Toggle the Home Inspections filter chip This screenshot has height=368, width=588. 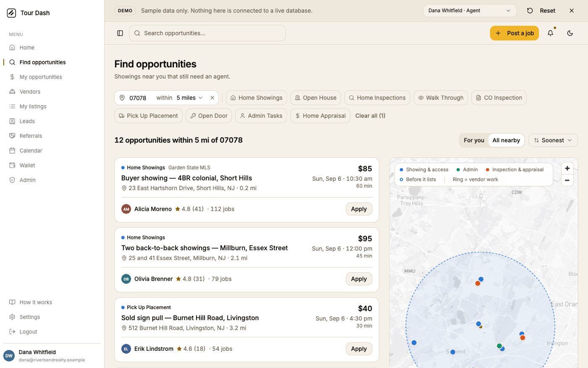tap(377, 98)
